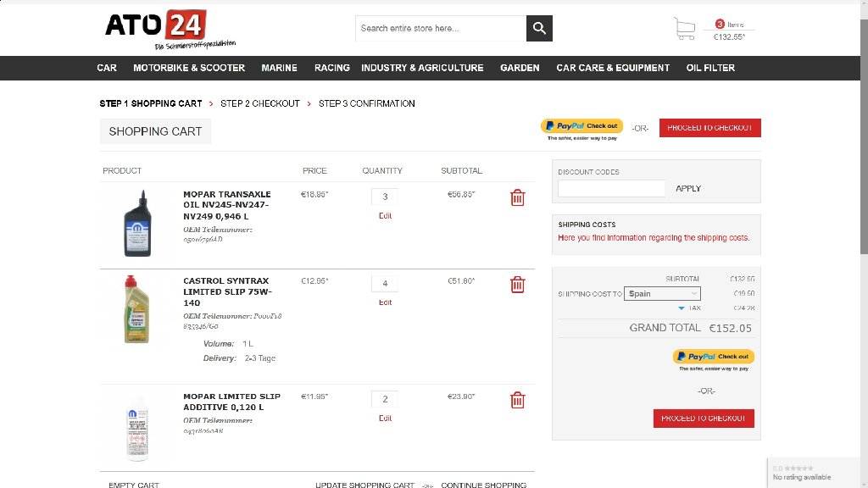Edit quantity of Castrol Syntrax
Viewport: 868px width, 488px height.
[x=386, y=302]
